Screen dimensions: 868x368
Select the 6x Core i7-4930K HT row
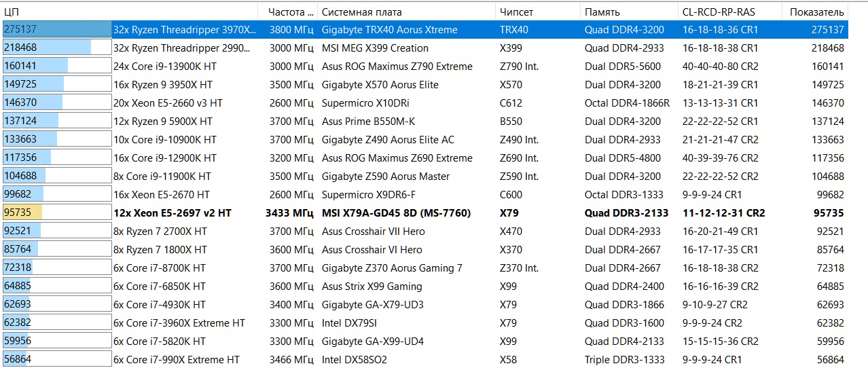(x=424, y=305)
